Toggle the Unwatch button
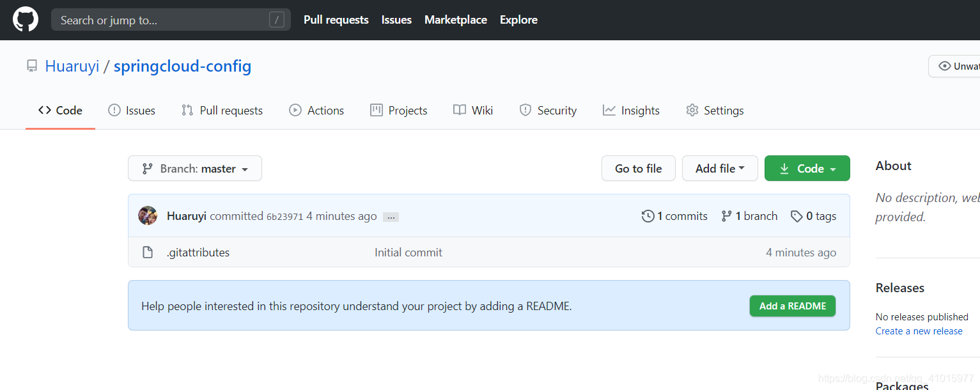Image resolution: width=980 pixels, height=390 pixels. click(x=954, y=66)
